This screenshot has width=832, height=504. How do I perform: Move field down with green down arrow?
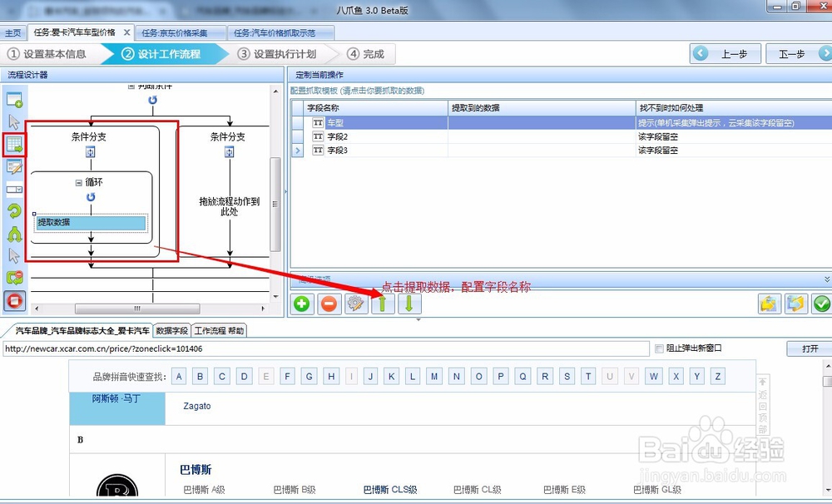[x=409, y=304]
